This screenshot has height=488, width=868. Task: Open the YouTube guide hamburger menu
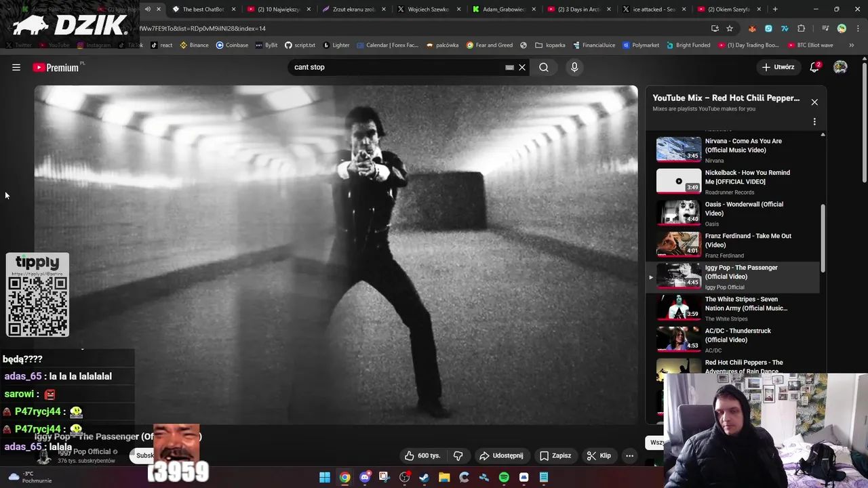coord(16,67)
